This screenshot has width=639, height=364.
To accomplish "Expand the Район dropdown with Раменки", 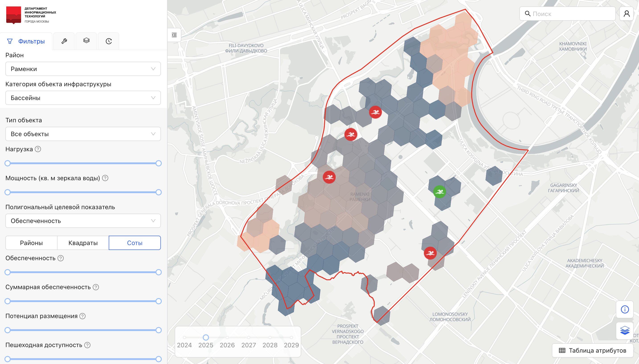I will pyautogui.click(x=83, y=69).
